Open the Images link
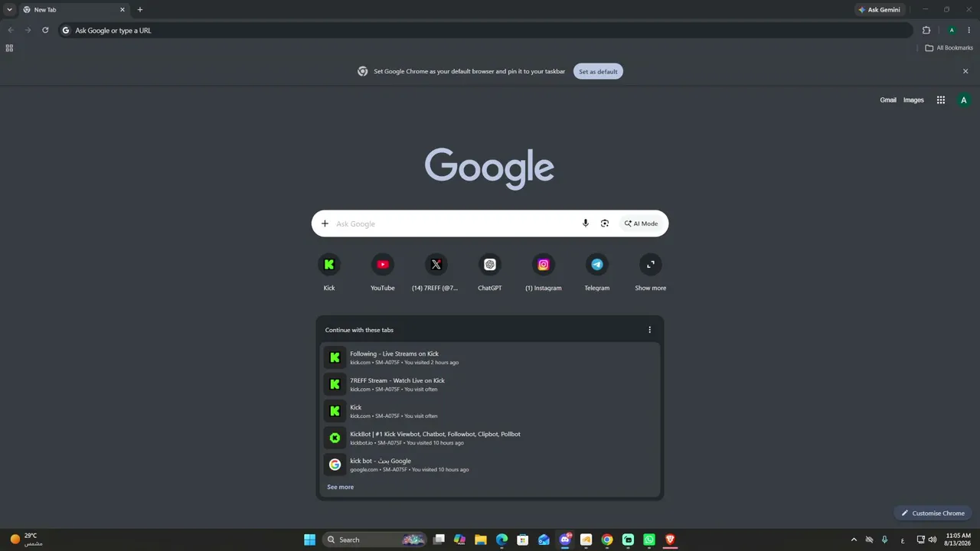980x551 pixels. point(913,100)
